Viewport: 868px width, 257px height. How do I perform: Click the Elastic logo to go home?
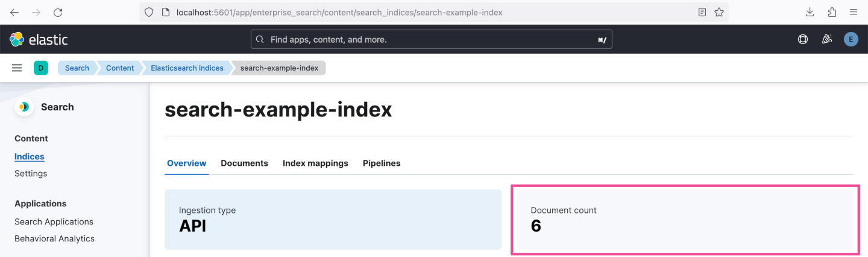(x=39, y=40)
